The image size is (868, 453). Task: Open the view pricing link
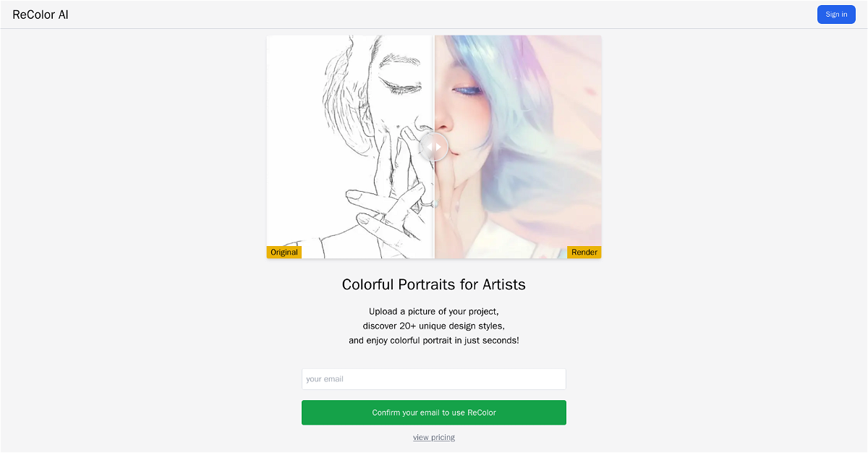[x=434, y=437]
